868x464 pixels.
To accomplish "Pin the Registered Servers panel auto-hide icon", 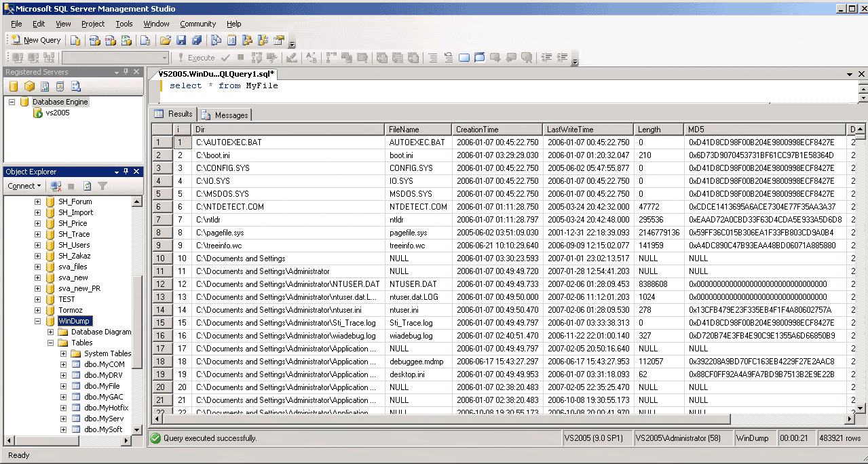I will (x=126, y=72).
